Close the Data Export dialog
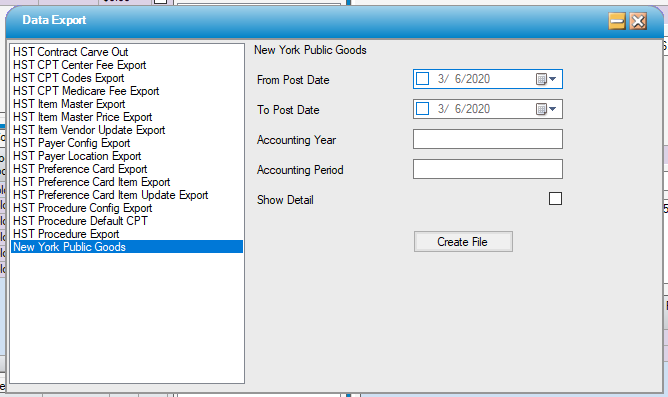 [x=638, y=21]
